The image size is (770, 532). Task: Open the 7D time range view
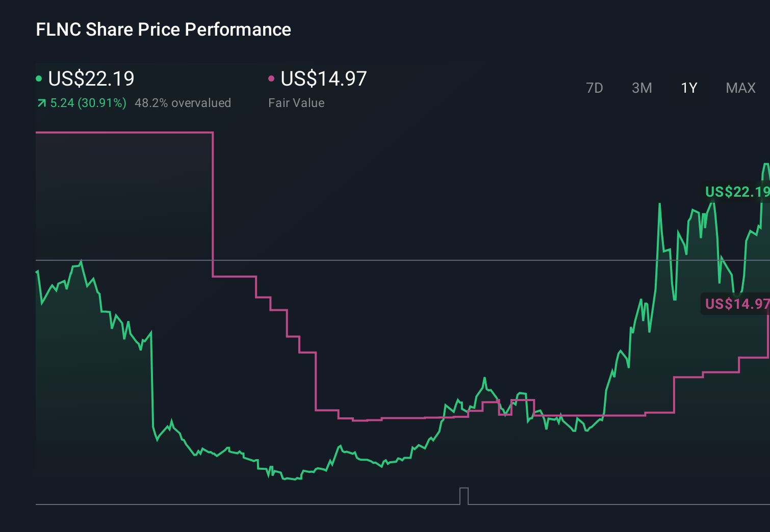pos(595,88)
